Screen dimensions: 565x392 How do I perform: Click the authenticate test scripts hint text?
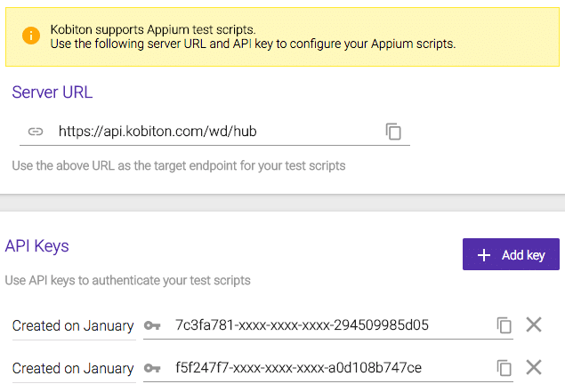[127, 280]
